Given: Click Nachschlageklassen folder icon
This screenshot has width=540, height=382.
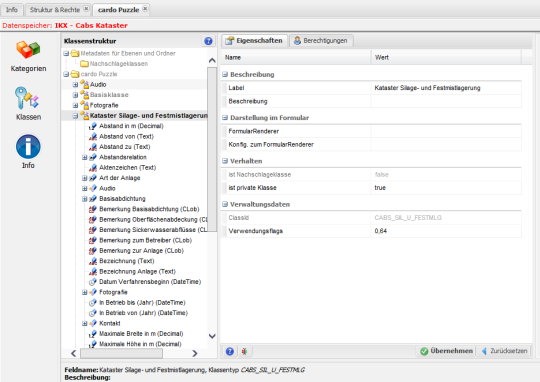Looking at the screenshot, I should click(x=84, y=64).
